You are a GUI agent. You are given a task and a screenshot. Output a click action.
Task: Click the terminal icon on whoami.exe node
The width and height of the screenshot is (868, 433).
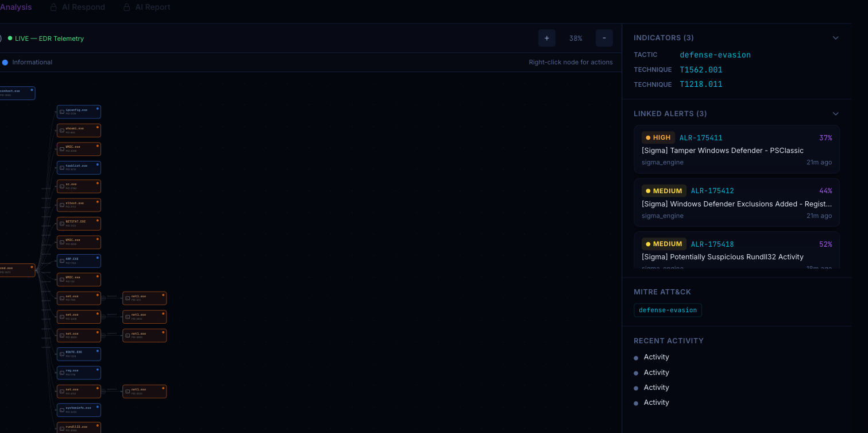[x=62, y=131]
